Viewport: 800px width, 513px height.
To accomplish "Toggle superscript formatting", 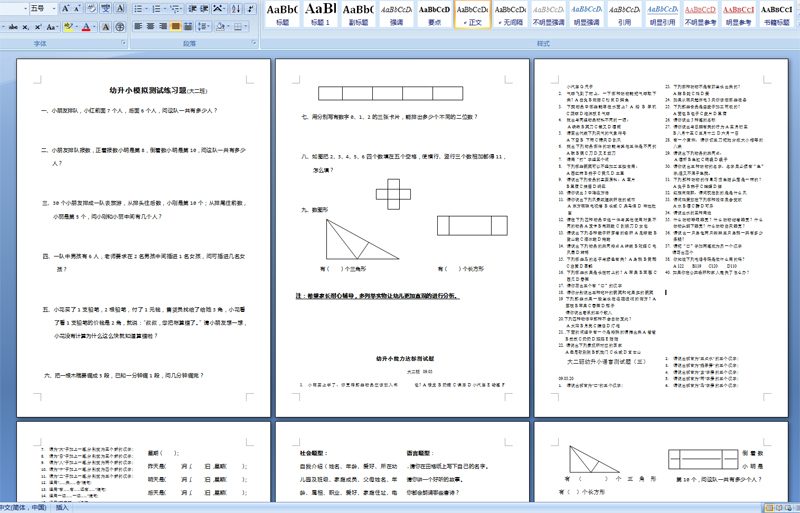I will pyautogui.click(x=37, y=27).
